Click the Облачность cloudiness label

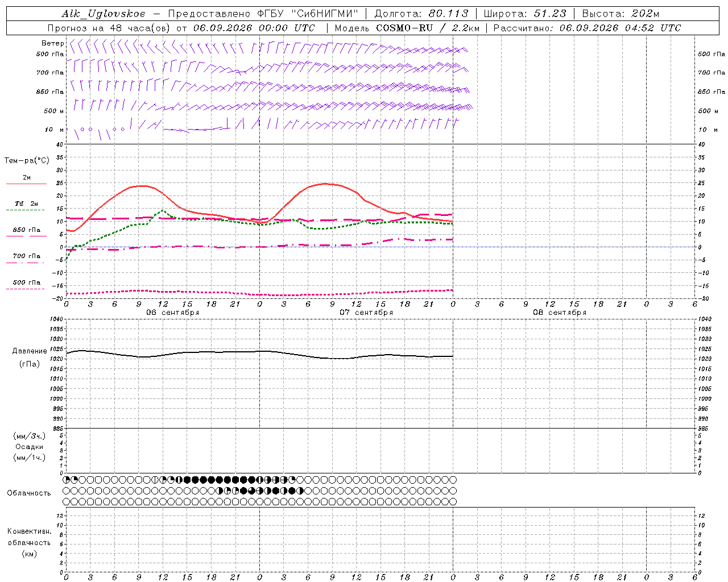pos(29,493)
